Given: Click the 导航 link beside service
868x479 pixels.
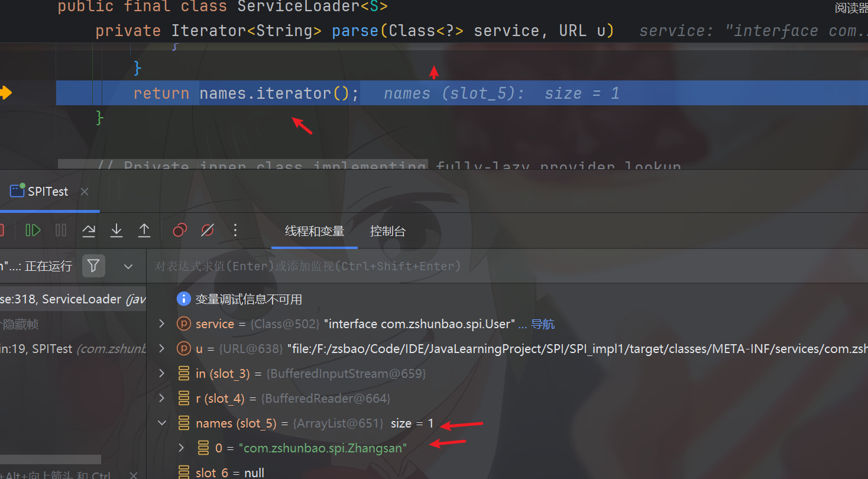Looking at the screenshot, I should (x=543, y=324).
